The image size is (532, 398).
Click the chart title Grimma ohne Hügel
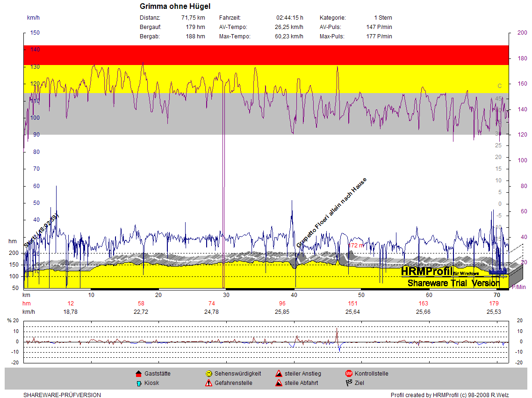[x=175, y=7]
